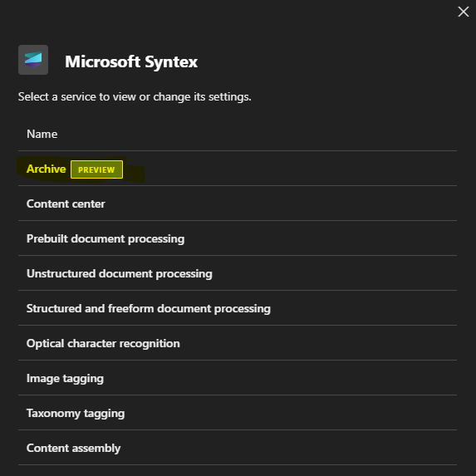Select Structured and freeform document processing
The image size is (476, 476).
pos(238,308)
